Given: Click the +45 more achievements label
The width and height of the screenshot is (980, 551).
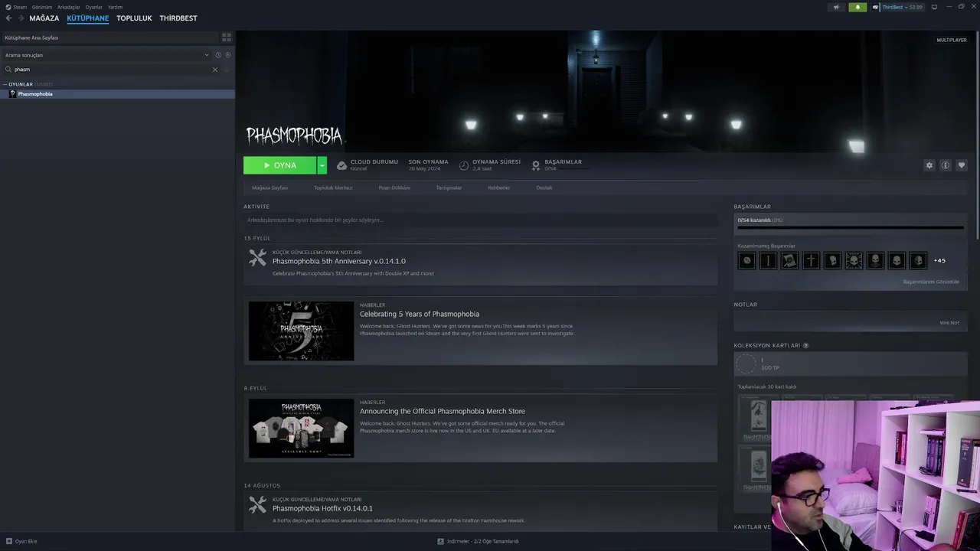Looking at the screenshot, I should [939, 261].
